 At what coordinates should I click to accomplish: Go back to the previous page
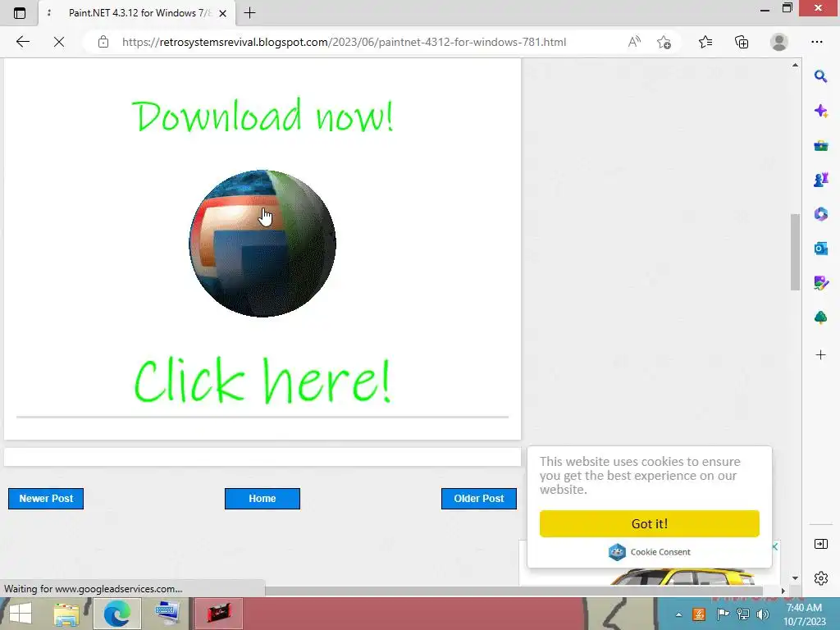click(x=22, y=42)
